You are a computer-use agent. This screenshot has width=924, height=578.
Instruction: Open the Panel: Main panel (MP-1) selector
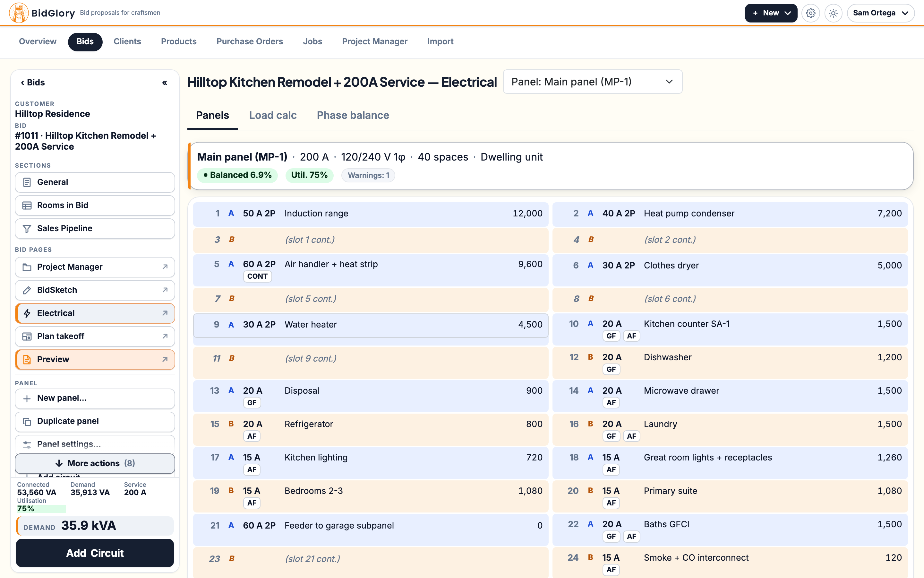click(x=593, y=82)
